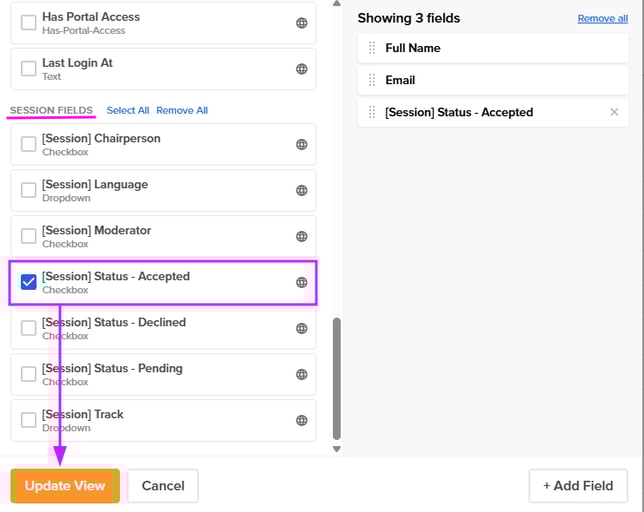Click the field list vertical scrollbar

pos(336,380)
